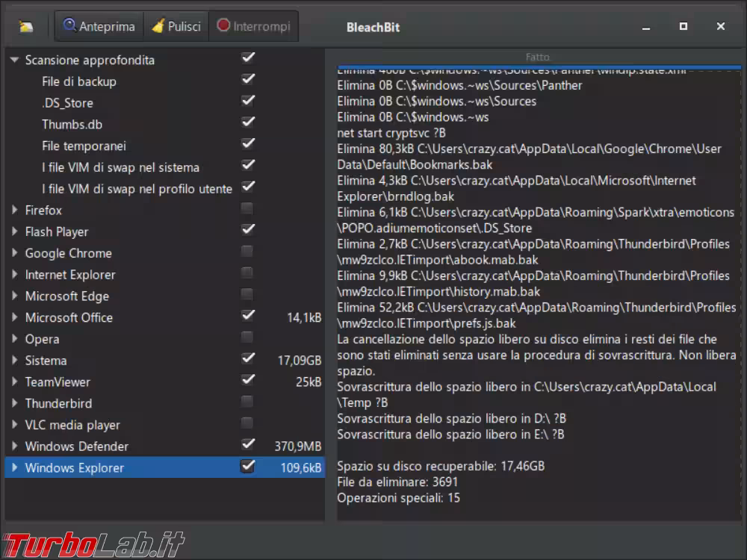Click the File da eliminare: 3691 line
The width and height of the screenshot is (747, 560).
click(397, 482)
